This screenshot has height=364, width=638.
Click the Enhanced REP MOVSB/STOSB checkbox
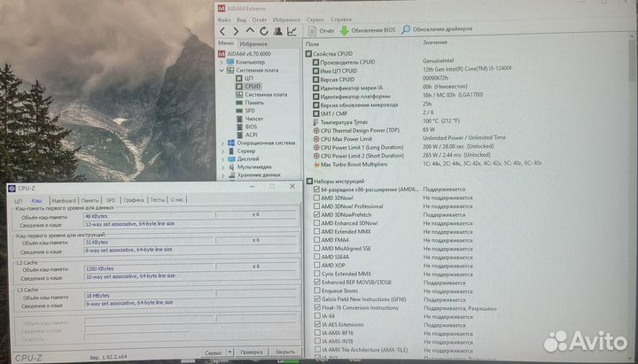[x=317, y=282]
